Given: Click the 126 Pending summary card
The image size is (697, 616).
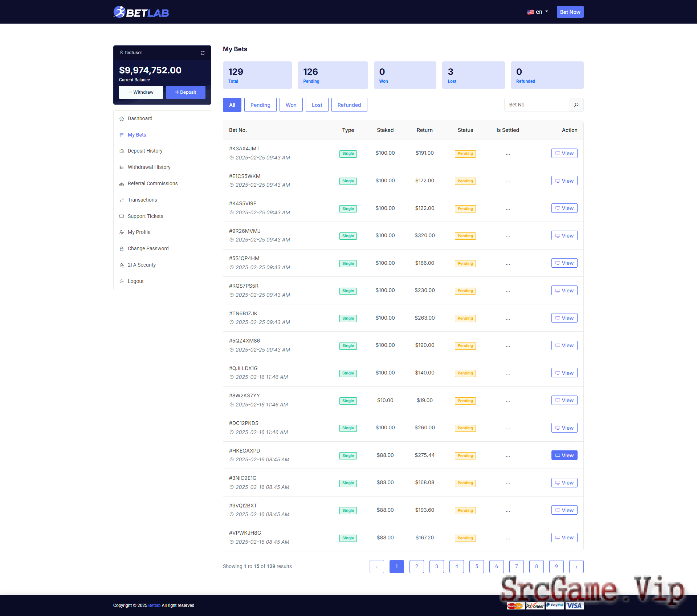Looking at the screenshot, I should 333,75.
